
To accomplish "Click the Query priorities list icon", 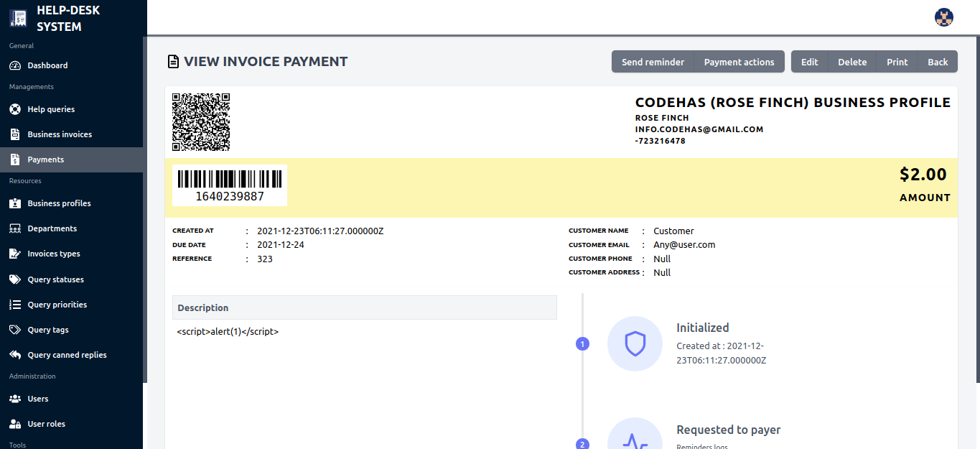I will (15, 305).
